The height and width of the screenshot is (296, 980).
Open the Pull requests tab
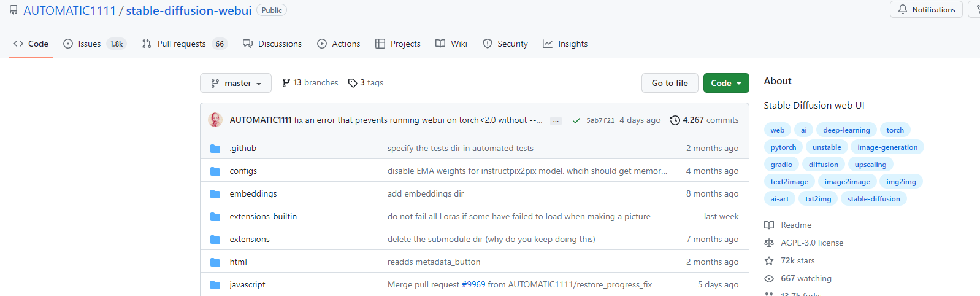[184, 44]
